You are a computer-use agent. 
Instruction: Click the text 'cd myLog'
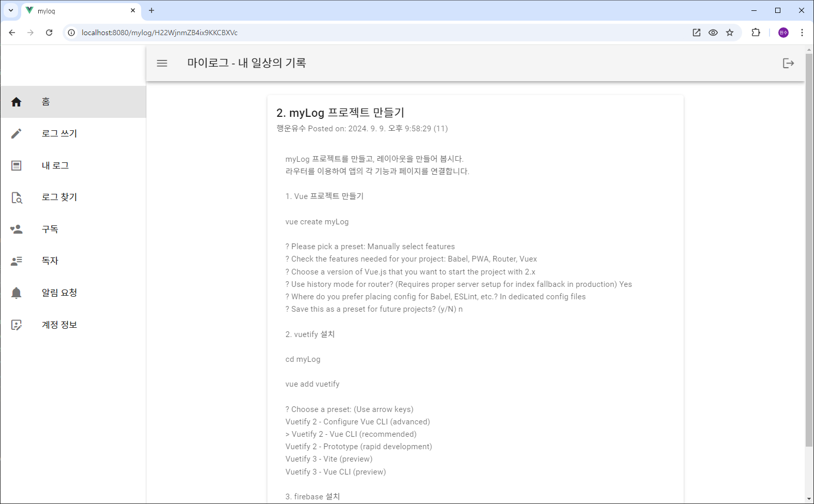(303, 359)
